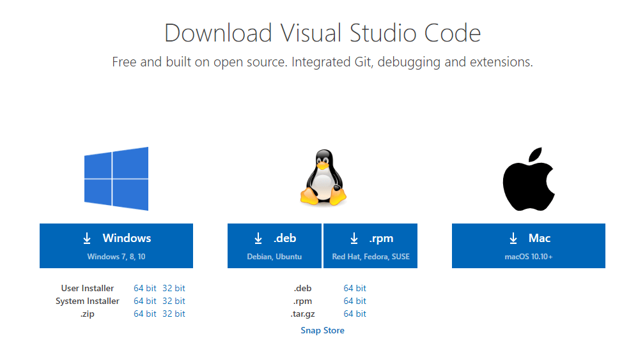Download the .rpm package for Red Hat
The image size is (638, 364).
371,246
